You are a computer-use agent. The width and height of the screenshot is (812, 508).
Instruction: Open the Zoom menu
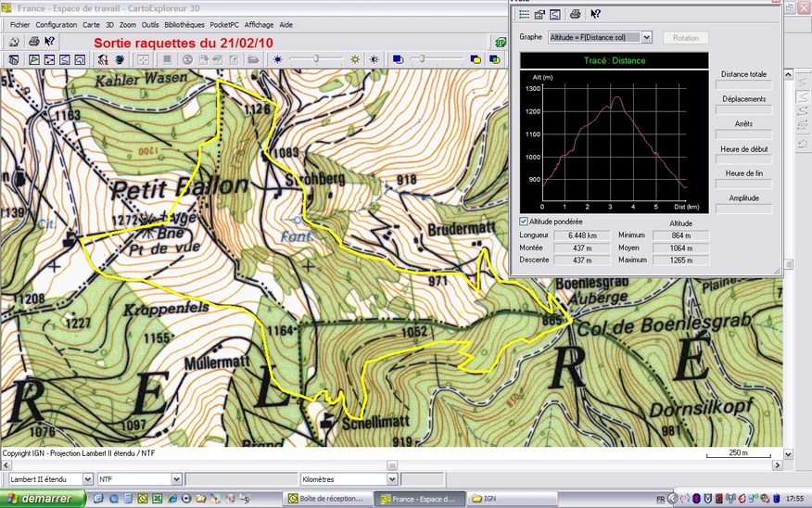tap(127, 24)
